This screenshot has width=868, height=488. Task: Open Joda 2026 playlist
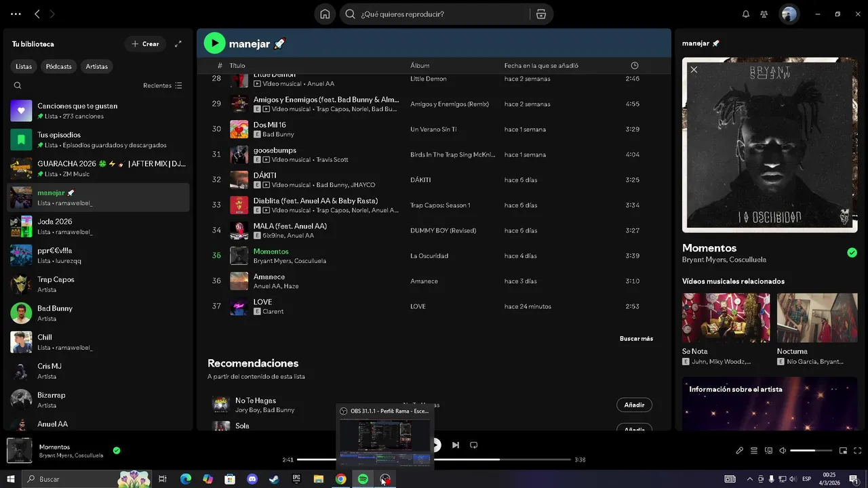[98, 226]
